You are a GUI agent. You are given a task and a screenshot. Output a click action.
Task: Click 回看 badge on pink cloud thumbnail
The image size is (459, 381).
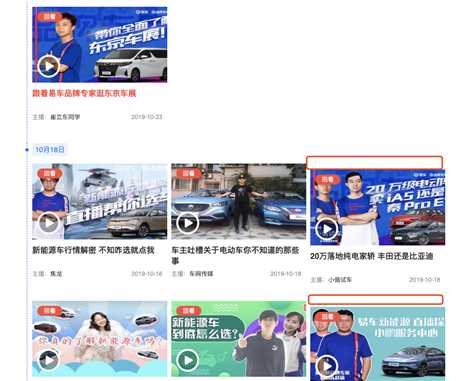click(x=50, y=311)
